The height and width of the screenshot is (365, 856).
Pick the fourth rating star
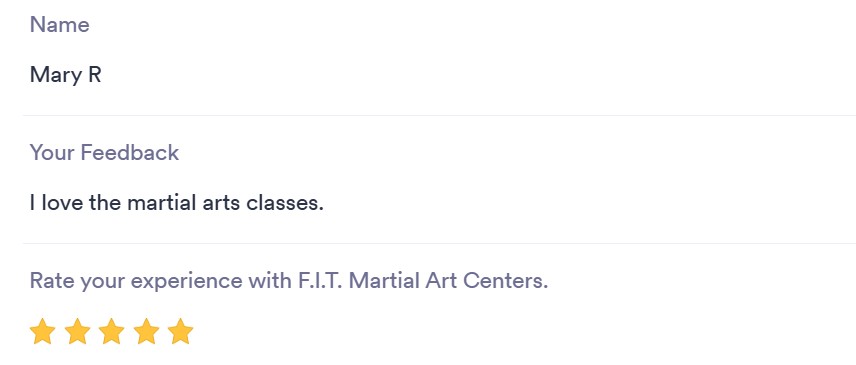click(146, 332)
